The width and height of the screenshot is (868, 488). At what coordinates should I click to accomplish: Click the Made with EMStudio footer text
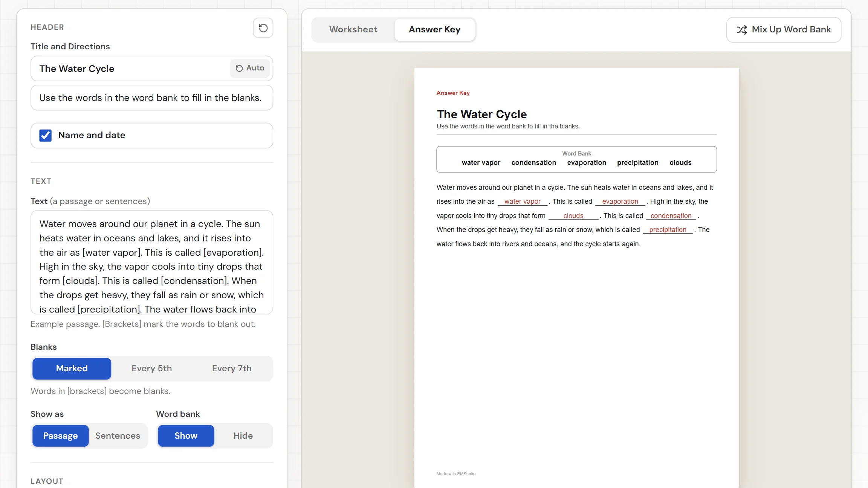pyautogui.click(x=456, y=474)
